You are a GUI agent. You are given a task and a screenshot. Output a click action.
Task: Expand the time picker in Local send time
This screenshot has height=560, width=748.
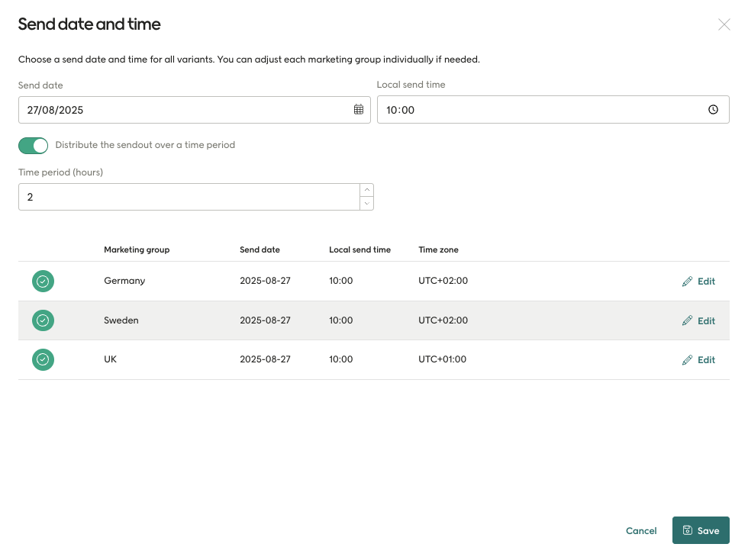coord(714,109)
